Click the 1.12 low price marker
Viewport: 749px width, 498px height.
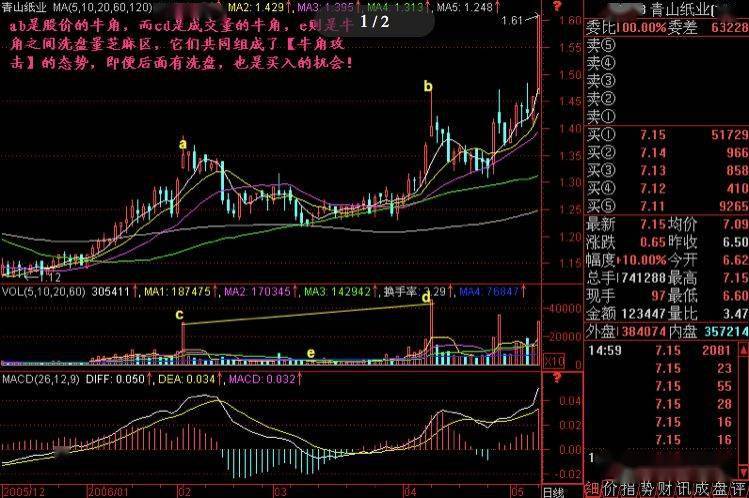49,277
